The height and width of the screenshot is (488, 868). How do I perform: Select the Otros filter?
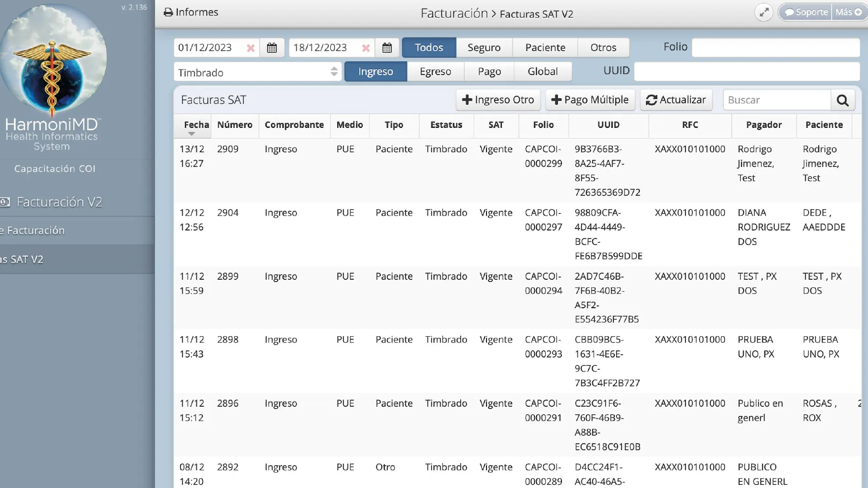(x=603, y=47)
